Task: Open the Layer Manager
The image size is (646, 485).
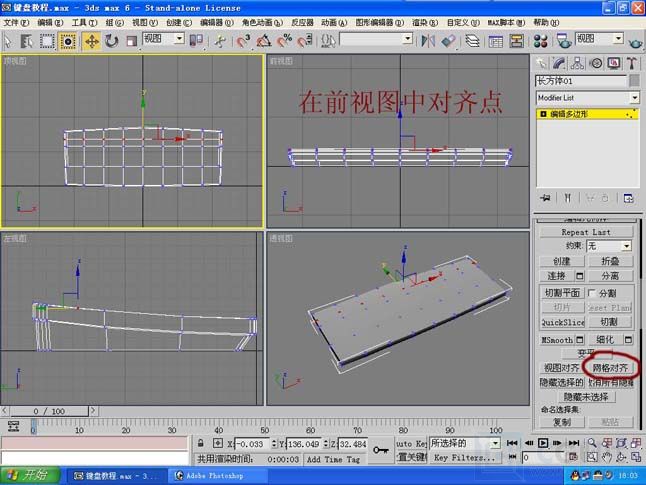Action: point(473,41)
